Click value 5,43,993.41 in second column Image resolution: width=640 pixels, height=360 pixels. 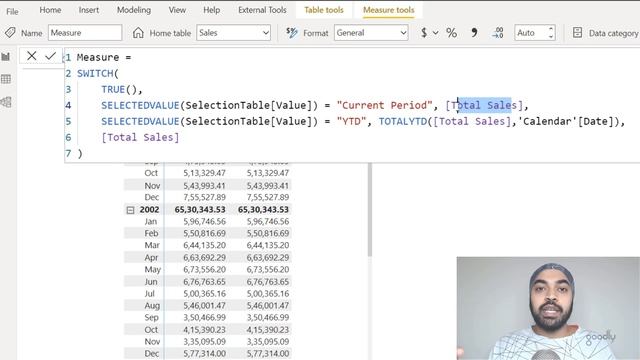tap(267, 186)
